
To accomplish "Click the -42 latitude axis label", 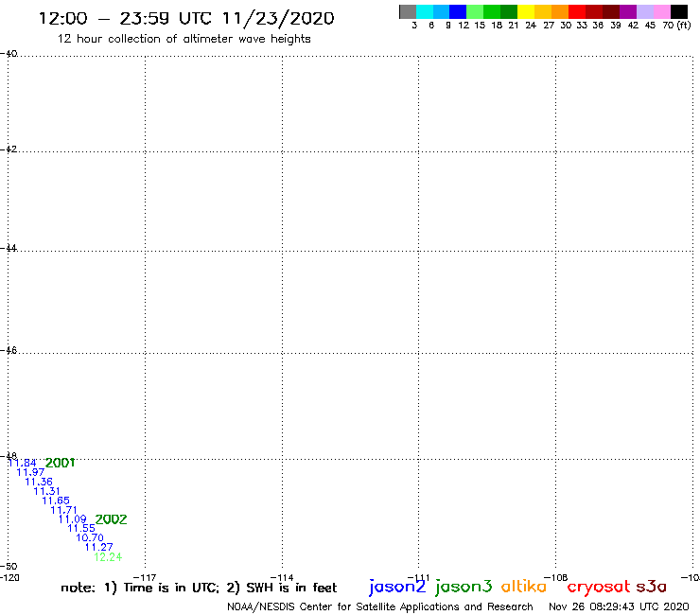I will 9,149.
